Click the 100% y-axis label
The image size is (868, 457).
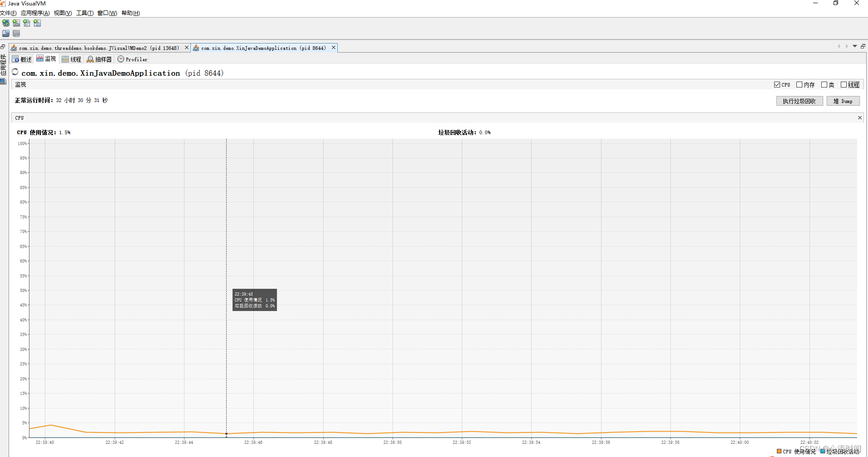tap(22, 143)
